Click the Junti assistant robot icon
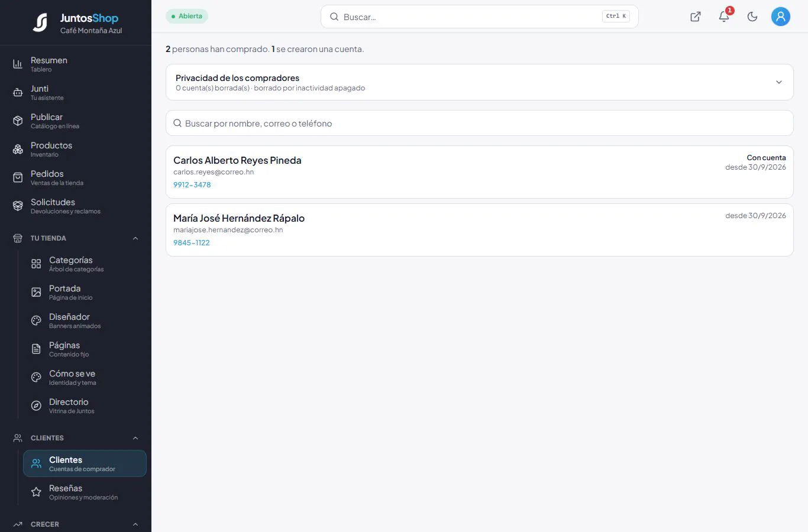This screenshot has height=532, width=808. 18,92
